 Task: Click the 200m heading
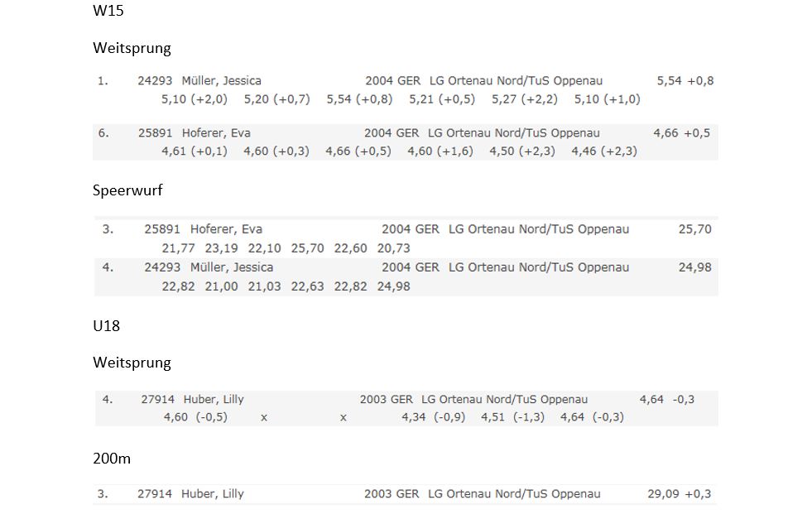(112, 459)
